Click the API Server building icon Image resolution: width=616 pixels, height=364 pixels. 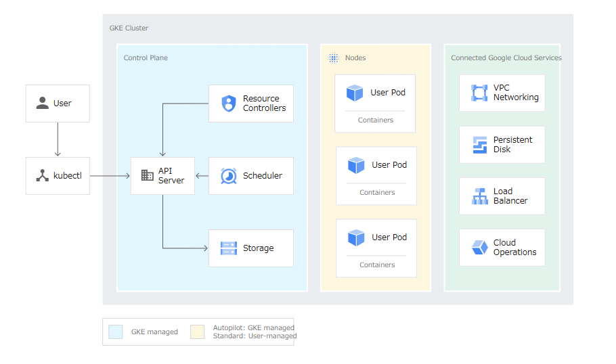tap(147, 175)
